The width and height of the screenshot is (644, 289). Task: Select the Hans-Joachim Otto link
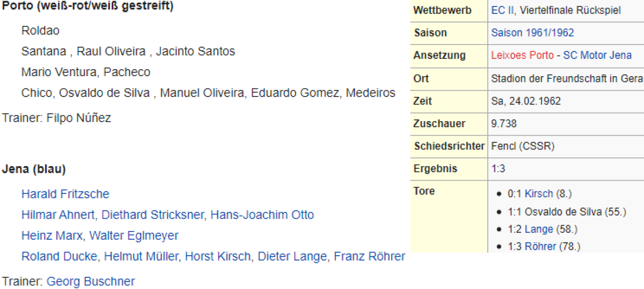click(262, 214)
